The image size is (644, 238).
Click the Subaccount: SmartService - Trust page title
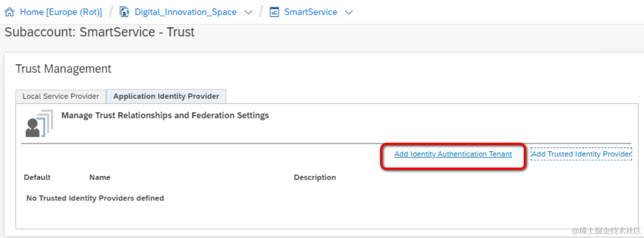coord(100,32)
